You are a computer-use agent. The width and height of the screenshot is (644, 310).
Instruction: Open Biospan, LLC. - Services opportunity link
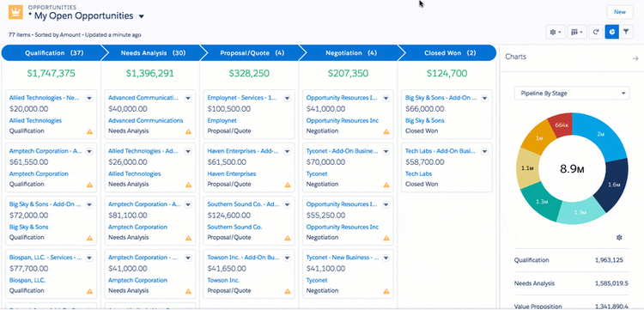tap(46, 258)
